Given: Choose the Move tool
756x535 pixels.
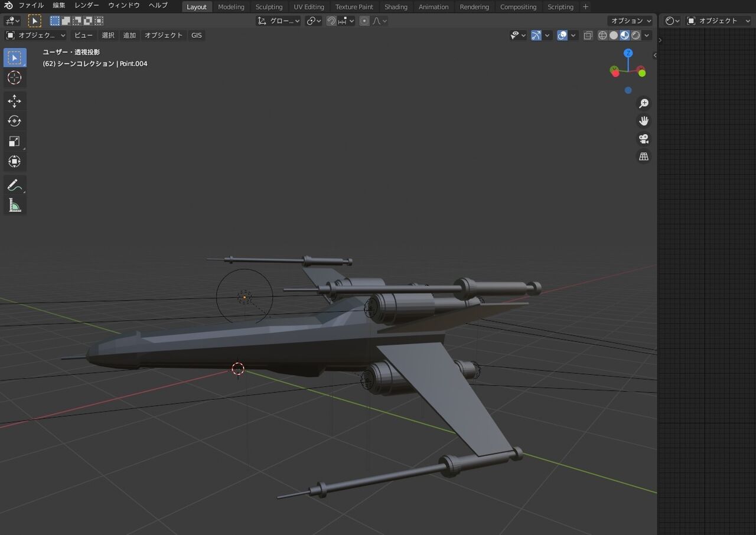Looking at the screenshot, I should click(15, 101).
